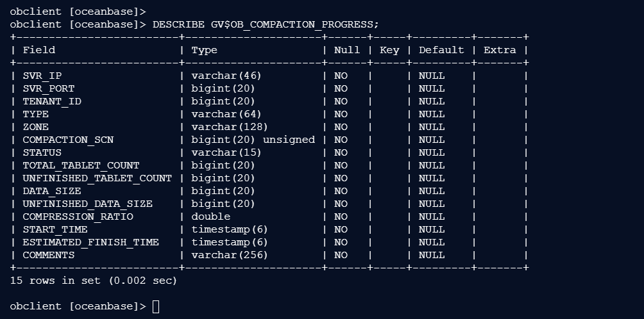
Task: Click the Type column header
Action: [204, 50]
